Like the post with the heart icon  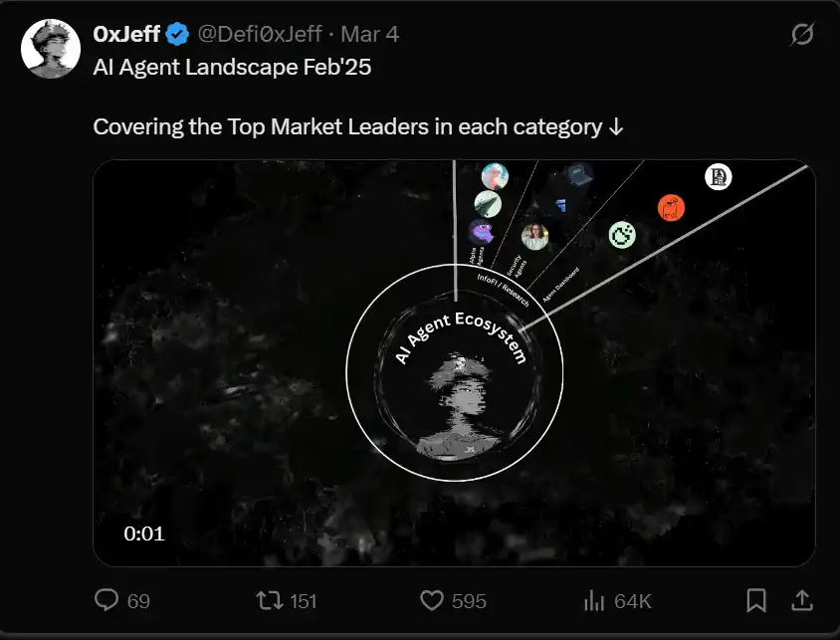(431, 600)
